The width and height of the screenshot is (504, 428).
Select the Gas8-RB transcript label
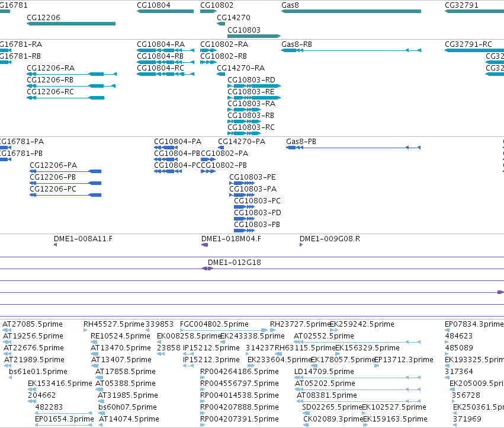point(297,44)
